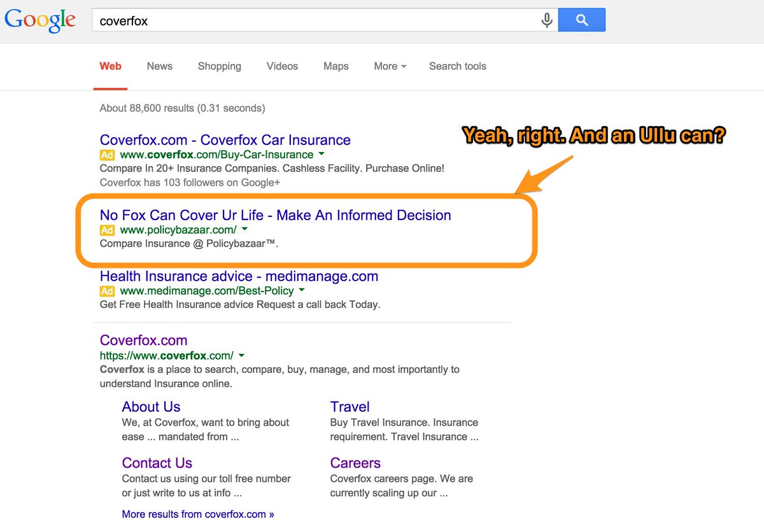The height and width of the screenshot is (532, 764).
Task: Click the About 88,600 results text
Action: [182, 108]
